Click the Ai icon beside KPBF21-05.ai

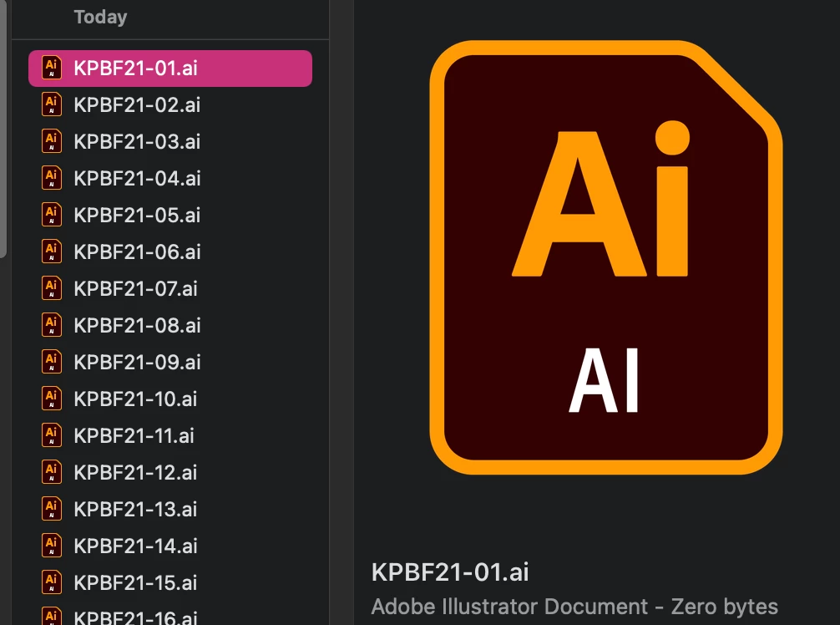[x=52, y=215]
